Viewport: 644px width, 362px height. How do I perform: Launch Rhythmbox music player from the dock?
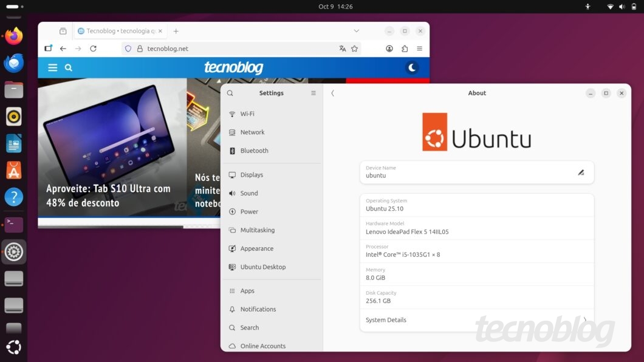click(13, 117)
